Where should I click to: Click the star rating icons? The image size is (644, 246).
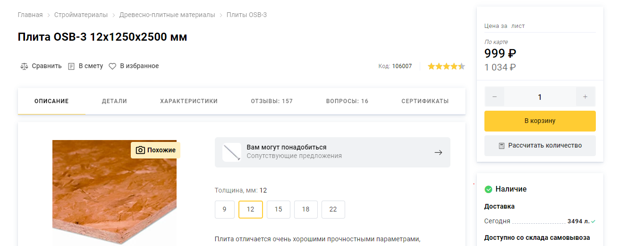[446, 66]
